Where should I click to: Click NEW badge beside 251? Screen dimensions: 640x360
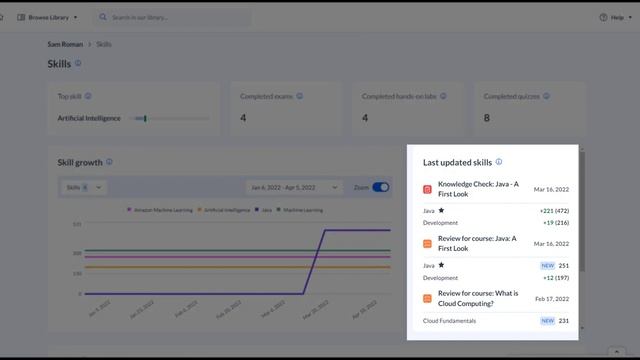coord(547,266)
